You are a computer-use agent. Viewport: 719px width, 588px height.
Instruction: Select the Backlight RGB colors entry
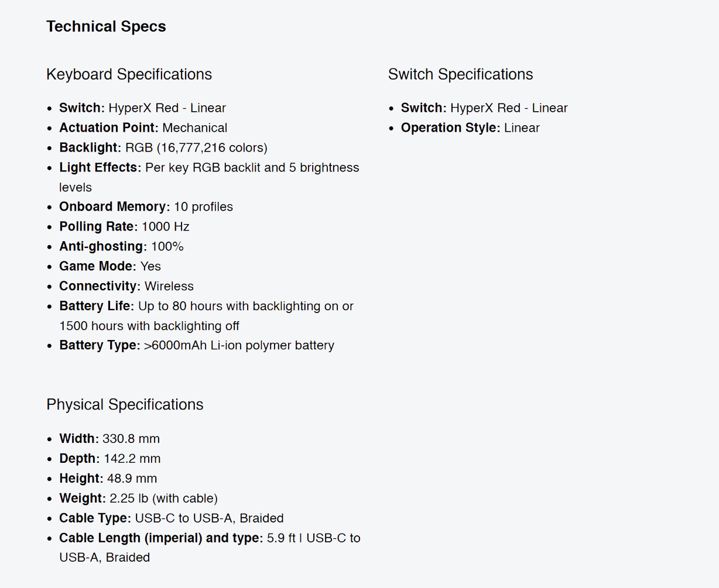click(x=163, y=147)
